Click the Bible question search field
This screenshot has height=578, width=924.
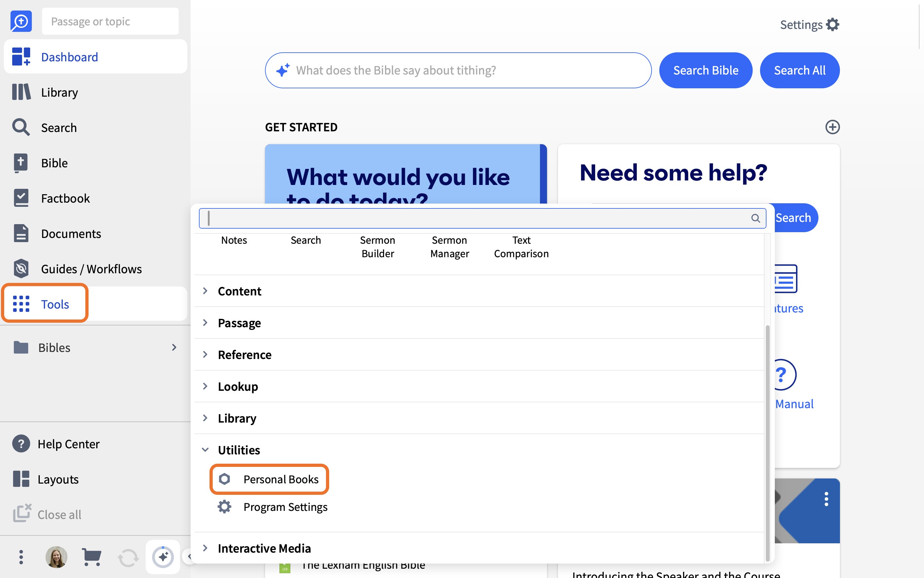tap(458, 70)
